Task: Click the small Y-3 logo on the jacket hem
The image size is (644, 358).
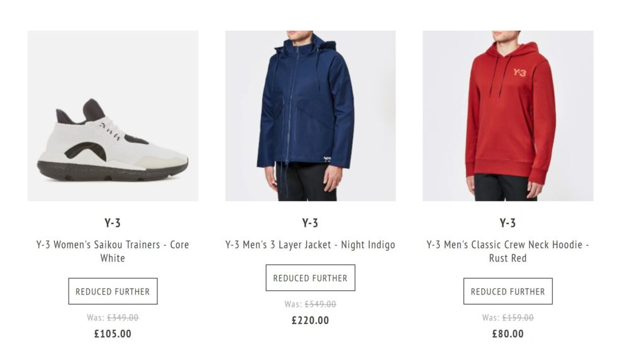Action: point(327,159)
